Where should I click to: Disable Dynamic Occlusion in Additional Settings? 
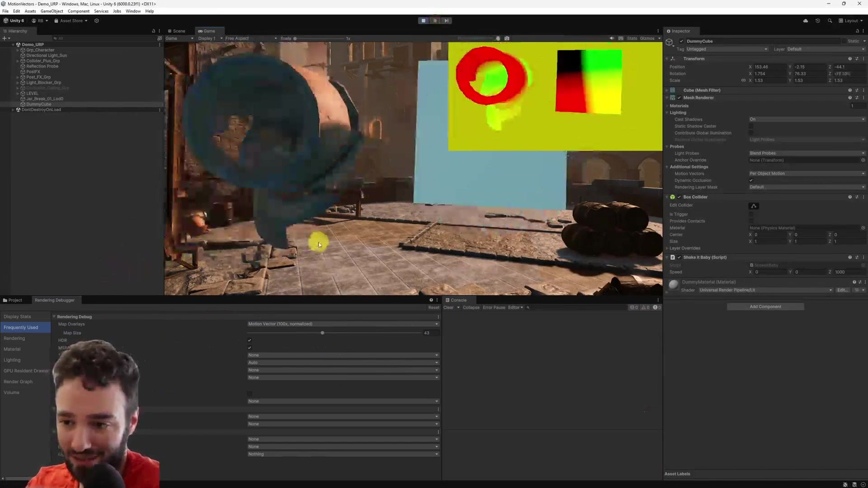point(751,180)
